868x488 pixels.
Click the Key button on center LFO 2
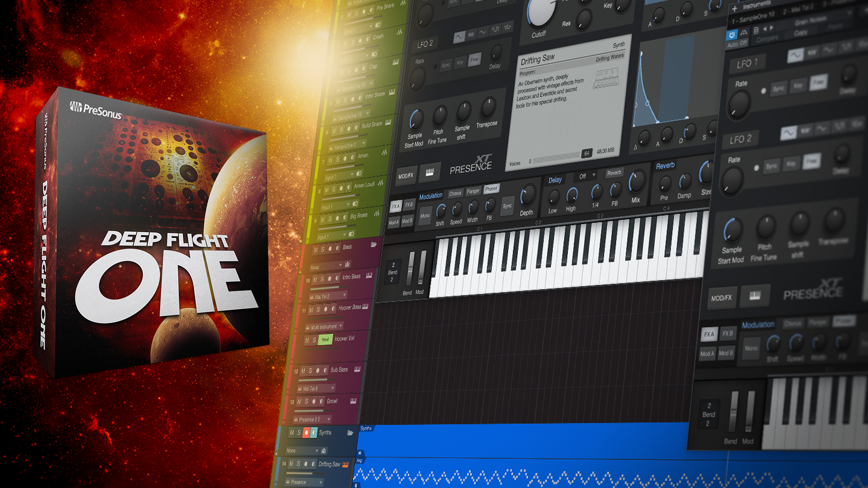click(x=460, y=62)
